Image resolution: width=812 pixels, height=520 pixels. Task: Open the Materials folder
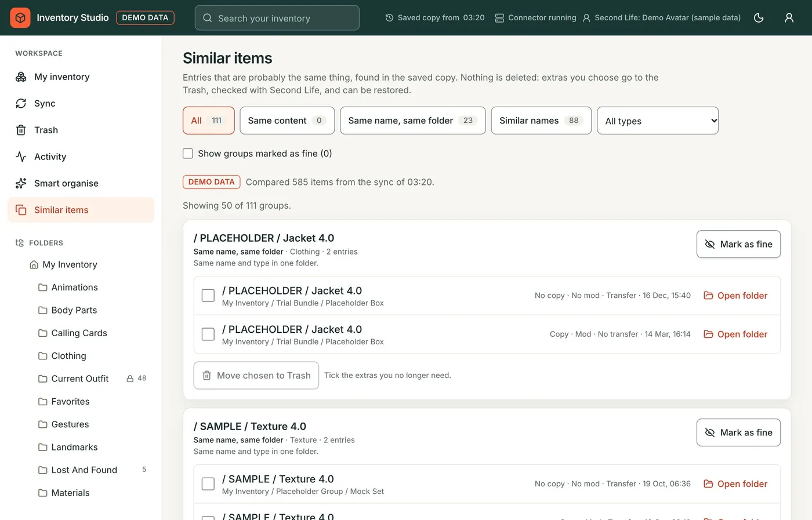point(70,493)
